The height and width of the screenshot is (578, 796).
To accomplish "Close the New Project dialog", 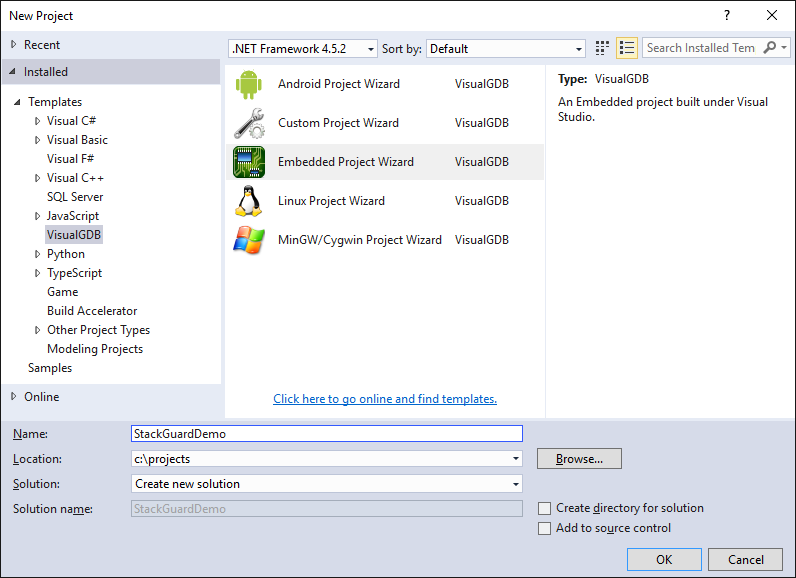I will click(x=772, y=15).
